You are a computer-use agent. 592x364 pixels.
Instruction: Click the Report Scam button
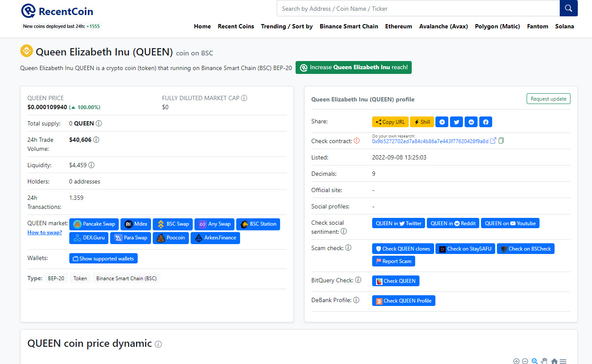394,261
